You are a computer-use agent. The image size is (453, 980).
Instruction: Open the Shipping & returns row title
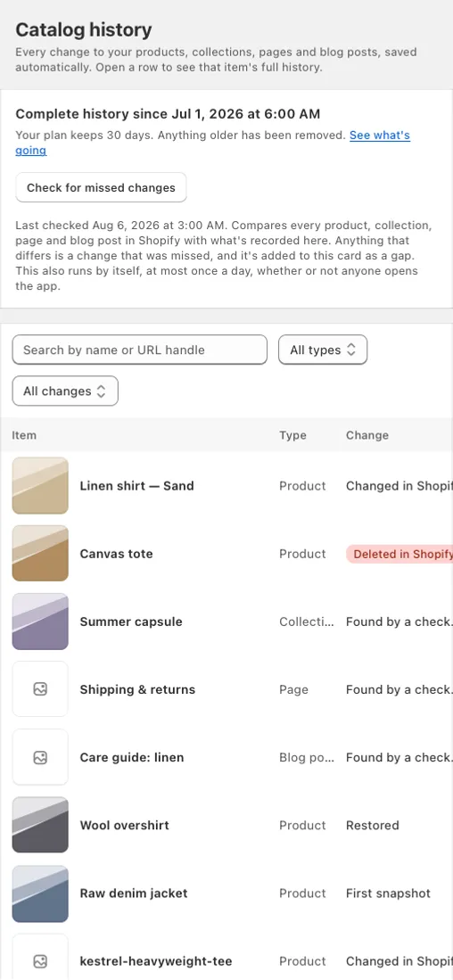pos(137,689)
